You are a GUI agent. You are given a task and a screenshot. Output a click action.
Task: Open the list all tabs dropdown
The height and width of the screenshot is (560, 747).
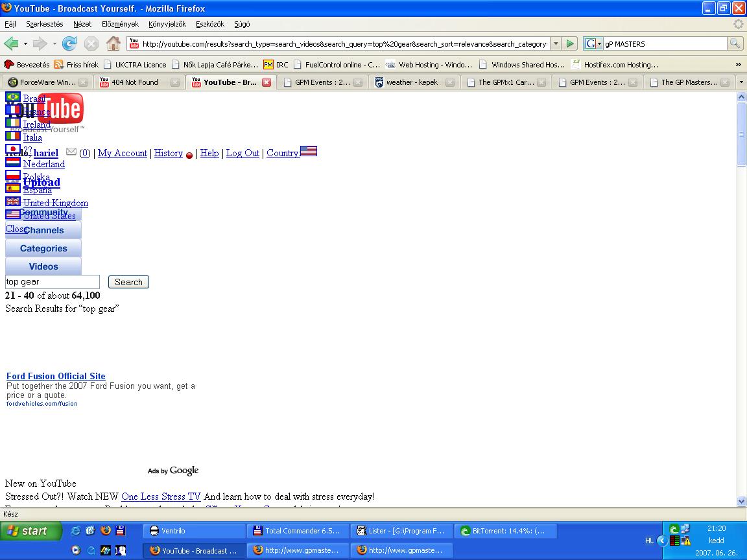pyautogui.click(x=741, y=82)
